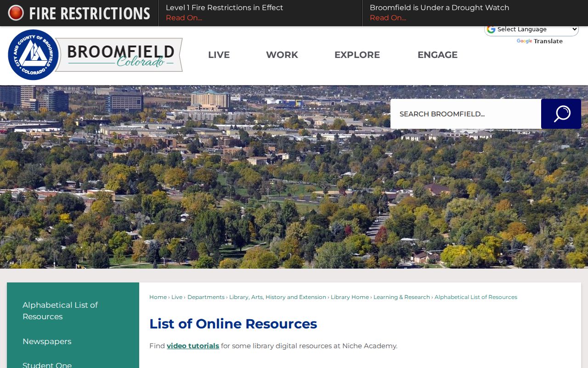Open the video tutorials link

tap(193, 346)
